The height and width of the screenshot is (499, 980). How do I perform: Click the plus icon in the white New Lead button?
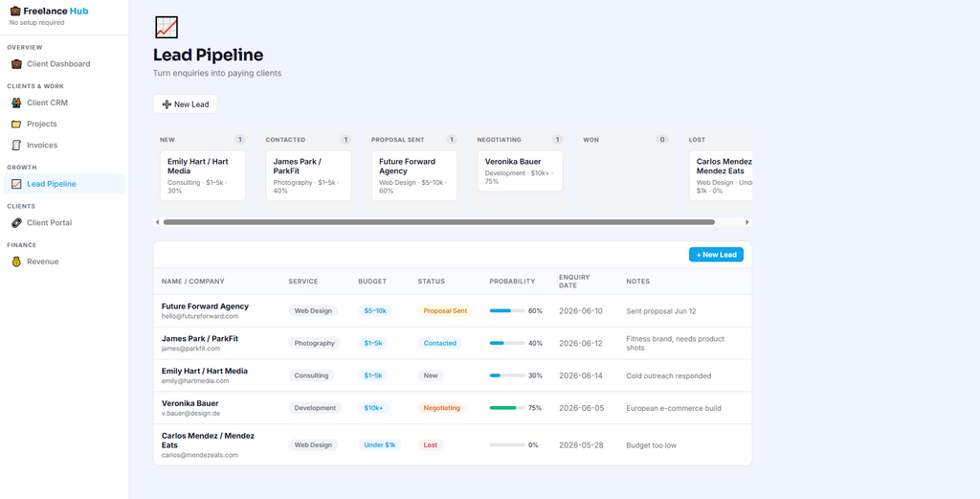pyautogui.click(x=167, y=104)
